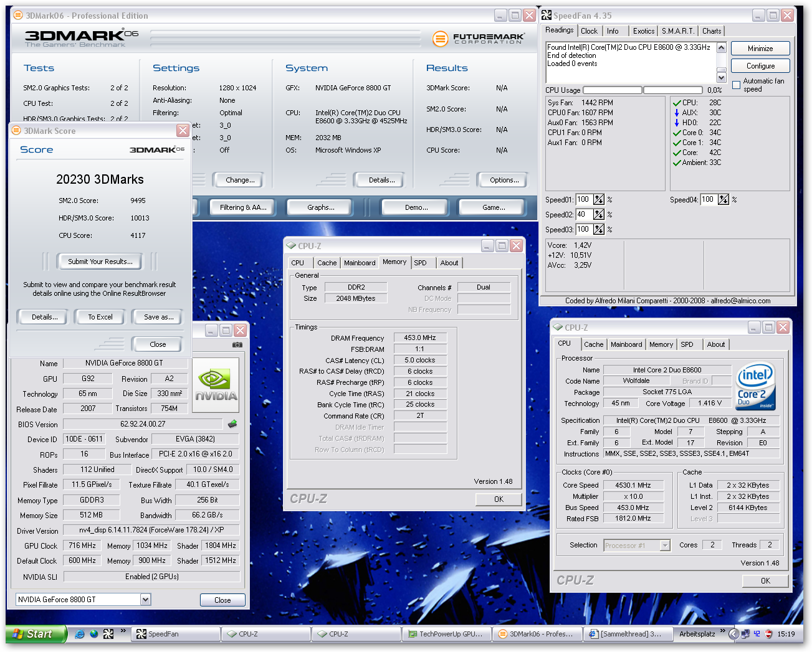
Task: Open the GPU selection dropdown in GPU-Z
Action: click(145, 600)
